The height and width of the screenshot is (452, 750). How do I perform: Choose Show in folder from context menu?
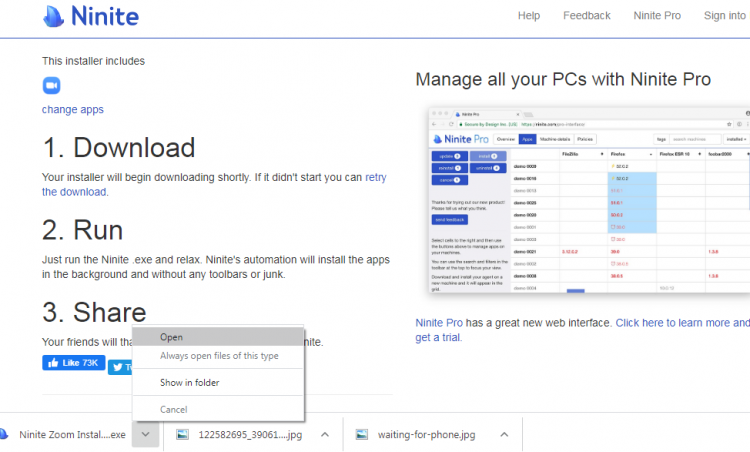tap(218, 383)
